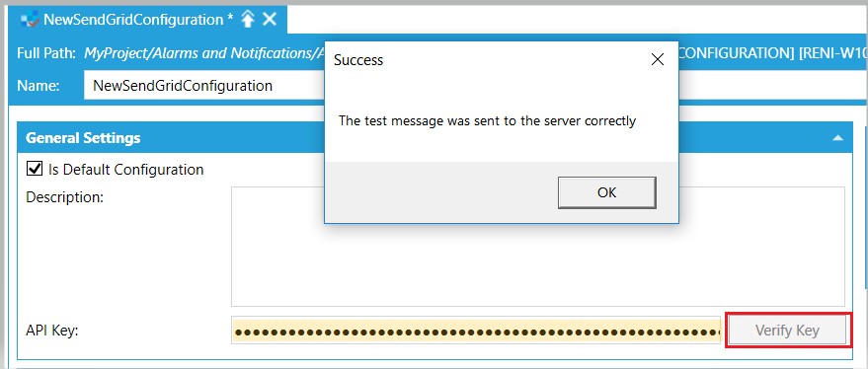868x369 pixels.
Task: Dismiss the Success dialog using its X
Action: coord(657,60)
